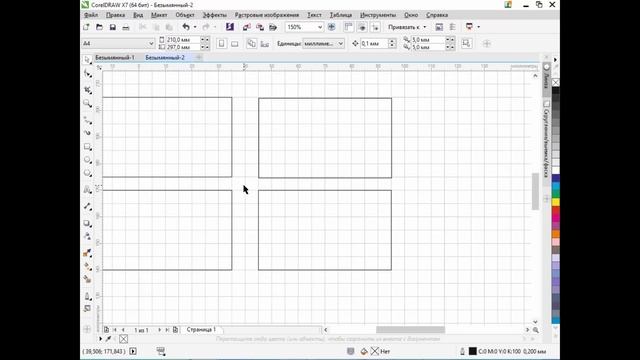Select the Color Eyedropper tool
640x360 pixels.
click(87, 253)
